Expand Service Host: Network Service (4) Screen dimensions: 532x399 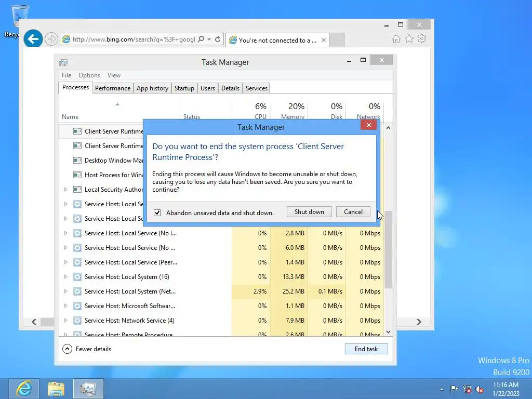coord(66,321)
